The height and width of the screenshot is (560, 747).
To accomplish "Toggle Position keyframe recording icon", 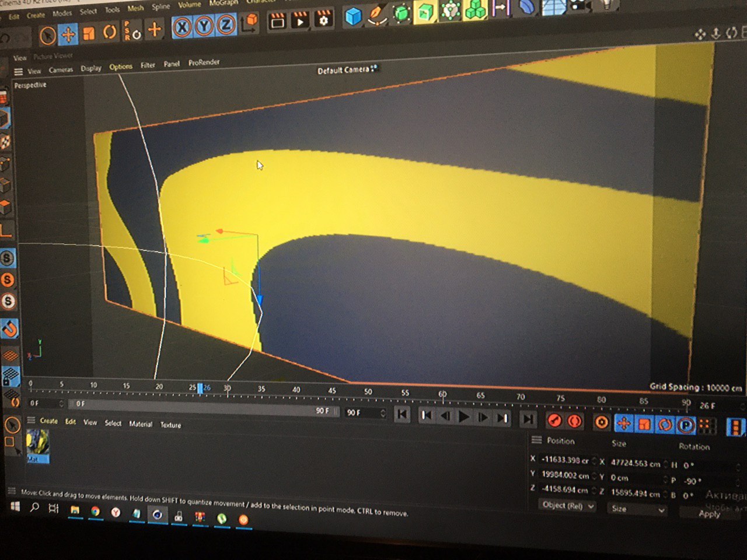I will point(624,423).
